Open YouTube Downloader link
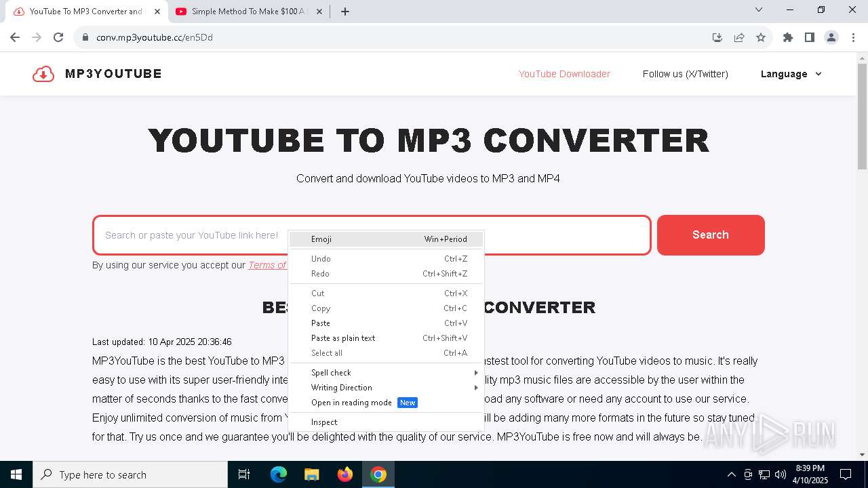The height and width of the screenshot is (488, 868). pos(564,74)
